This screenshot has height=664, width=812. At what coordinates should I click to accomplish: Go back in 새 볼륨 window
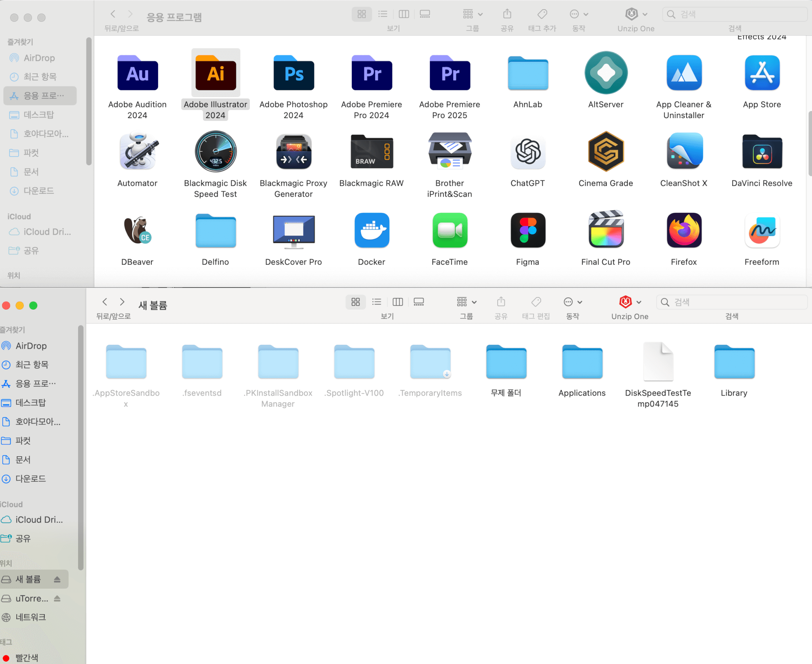click(x=105, y=302)
